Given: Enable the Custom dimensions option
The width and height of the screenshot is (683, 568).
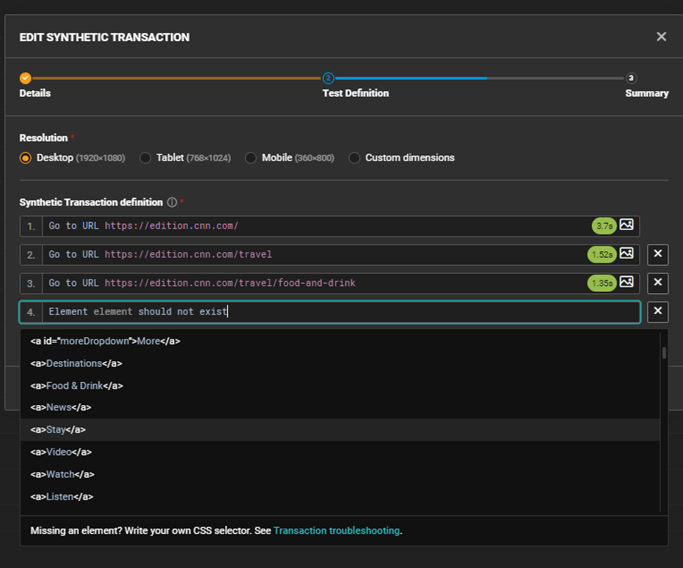Looking at the screenshot, I should point(355,158).
